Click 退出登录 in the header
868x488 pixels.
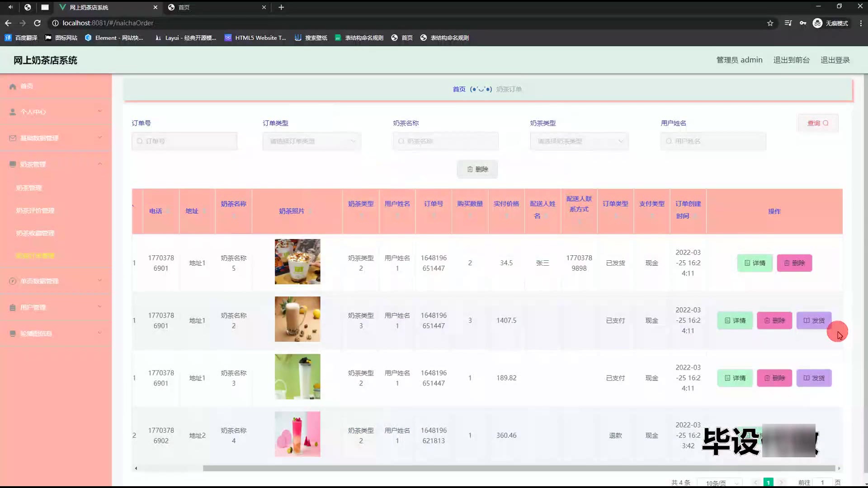tap(835, 60)
